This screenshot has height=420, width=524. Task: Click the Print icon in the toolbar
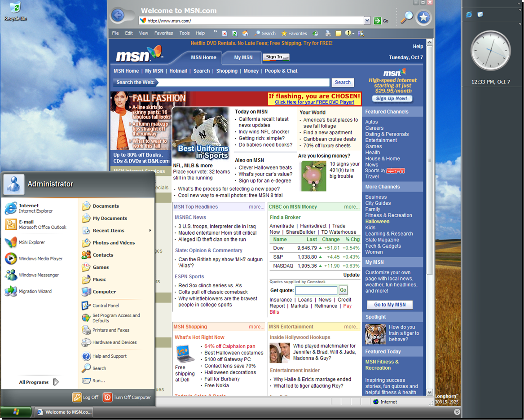(328, 33)
